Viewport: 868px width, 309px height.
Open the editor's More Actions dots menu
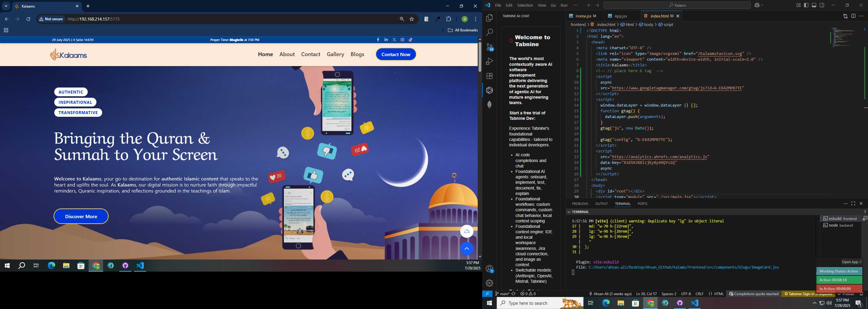pyautogui.click(x=861, y=16)
